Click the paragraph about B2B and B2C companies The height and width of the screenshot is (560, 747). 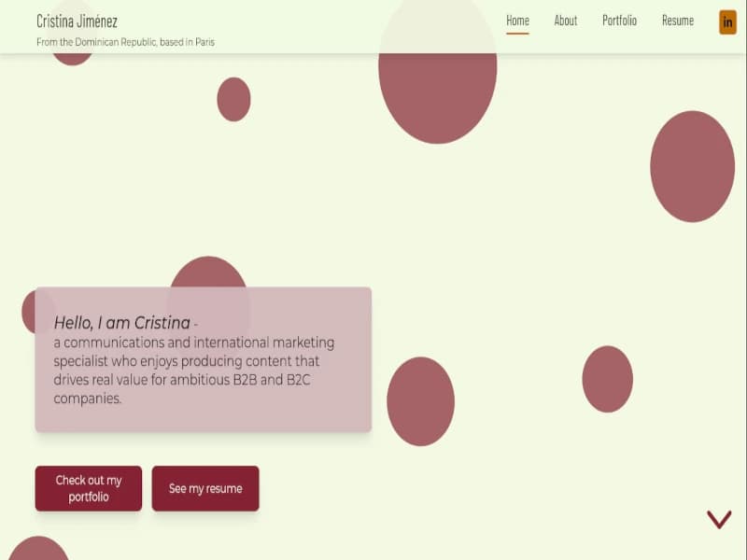193,371
